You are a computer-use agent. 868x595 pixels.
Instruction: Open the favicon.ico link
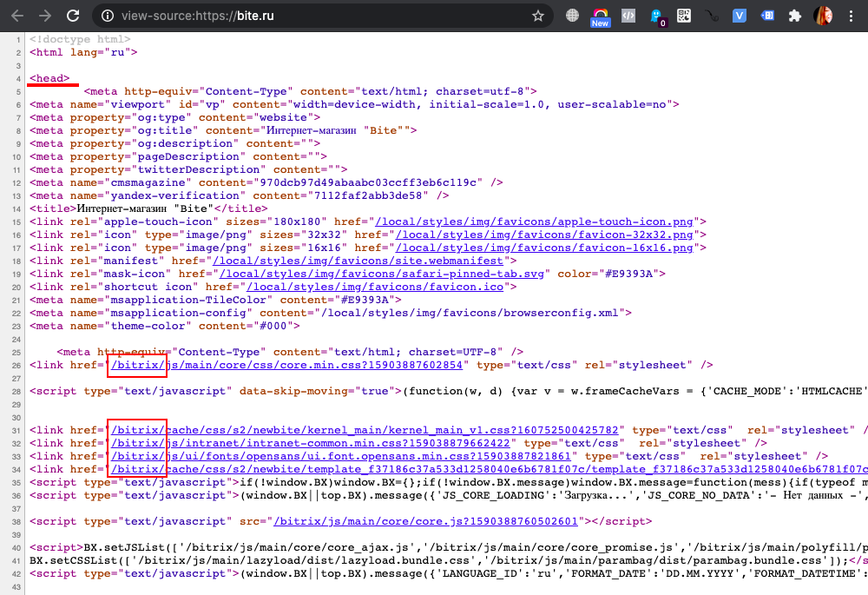click(375, 287)
